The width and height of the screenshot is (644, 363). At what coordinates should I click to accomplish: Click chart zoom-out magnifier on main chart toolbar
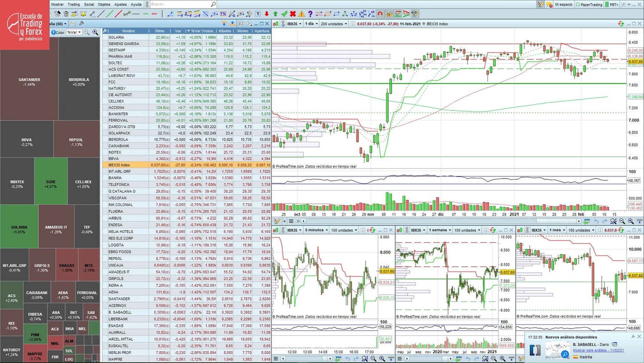click(622, 221)
